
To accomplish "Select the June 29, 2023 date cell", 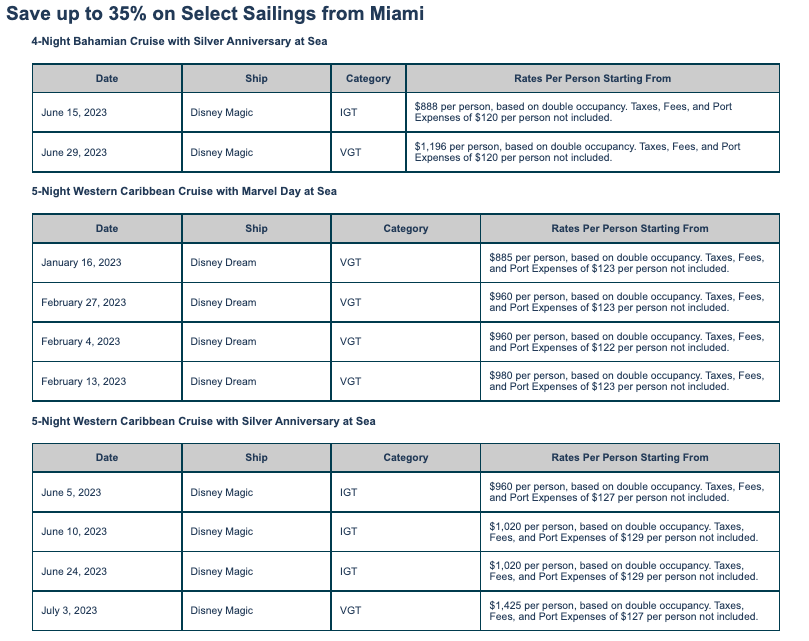I will [74, 153].
